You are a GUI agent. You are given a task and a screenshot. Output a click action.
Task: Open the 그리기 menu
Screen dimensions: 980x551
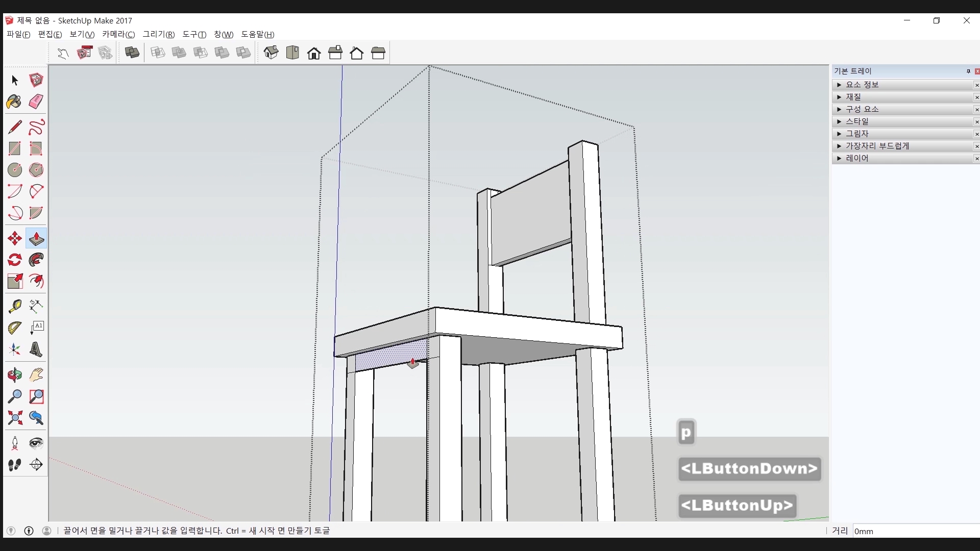pos(158,34)
